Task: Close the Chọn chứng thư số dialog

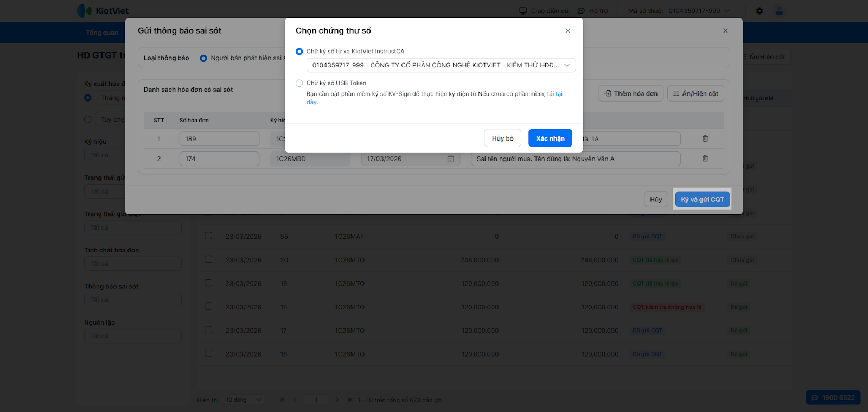Action: 567,31
